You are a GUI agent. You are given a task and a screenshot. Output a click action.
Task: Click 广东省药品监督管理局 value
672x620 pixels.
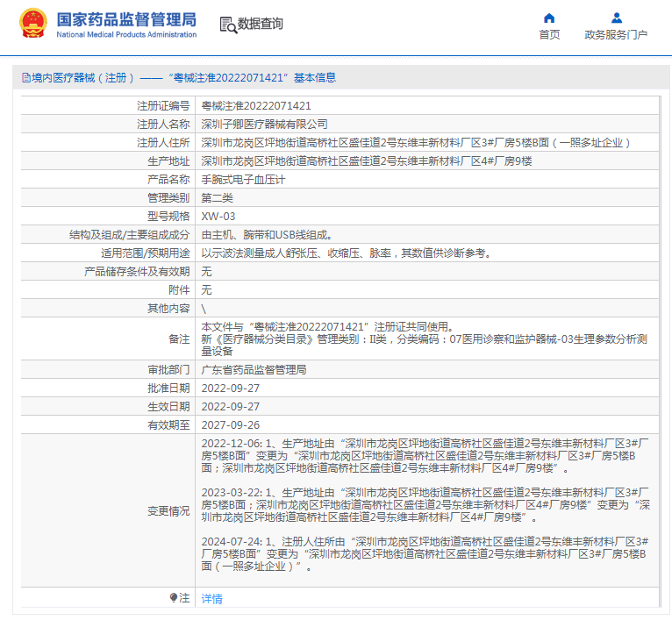point(254,370)
